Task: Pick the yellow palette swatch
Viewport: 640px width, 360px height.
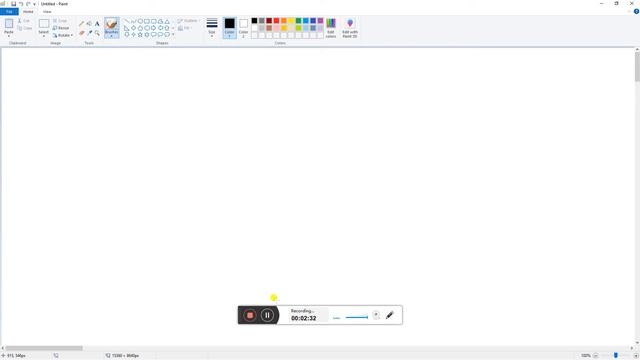Action: [x=291, y=20]
